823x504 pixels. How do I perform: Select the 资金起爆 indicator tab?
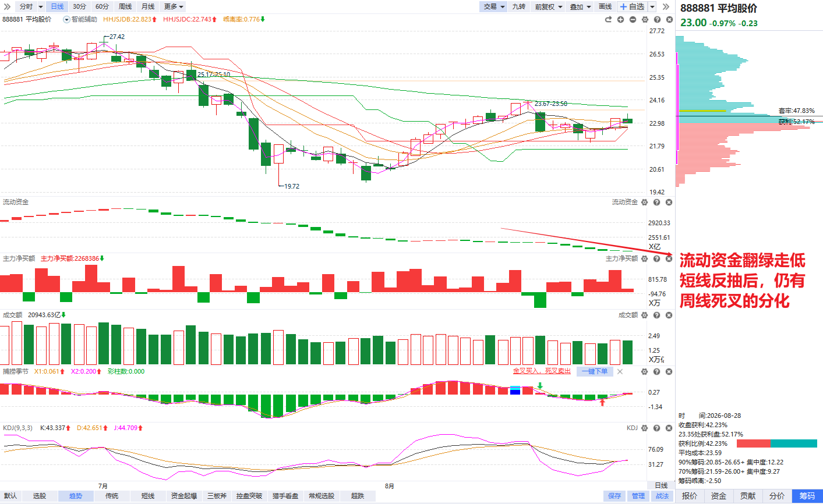pos(183,496)
